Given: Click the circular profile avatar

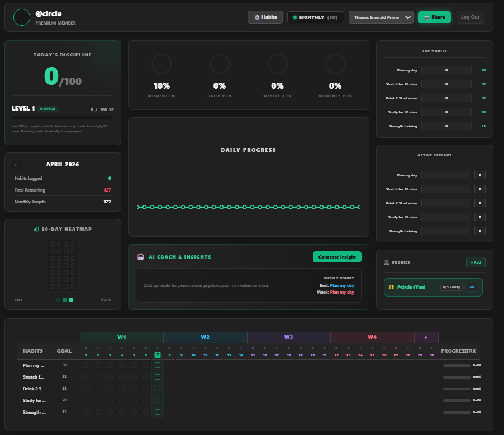Looking at the screenshot, I should [x=22, y=17].
